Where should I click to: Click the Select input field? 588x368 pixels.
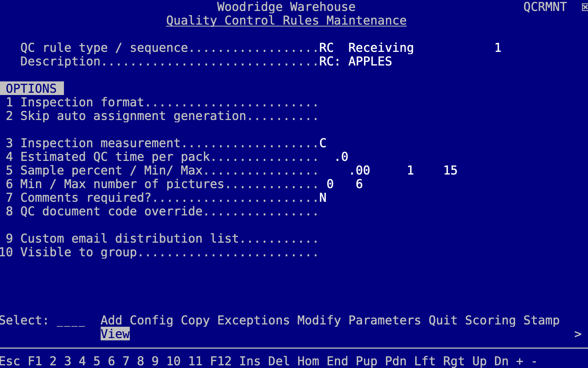71,320
